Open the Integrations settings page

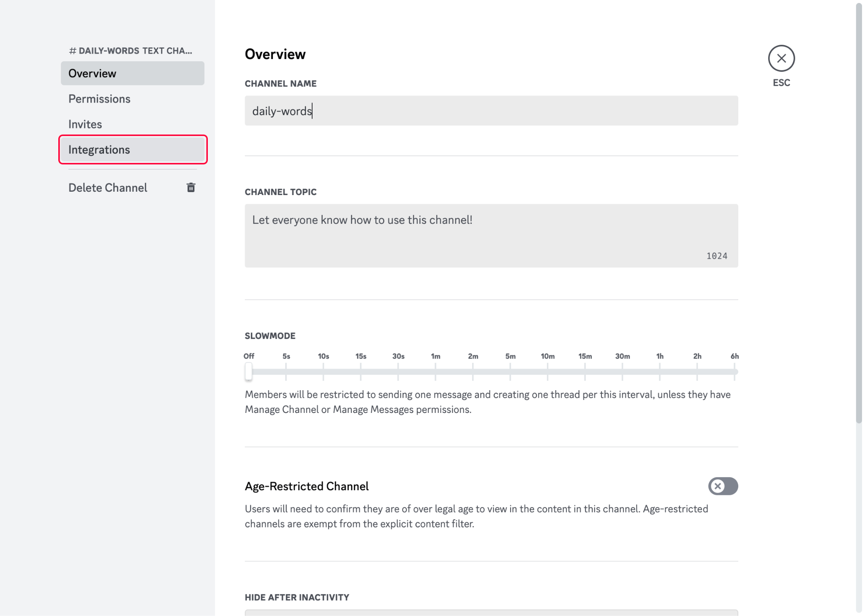coord(99,149)
